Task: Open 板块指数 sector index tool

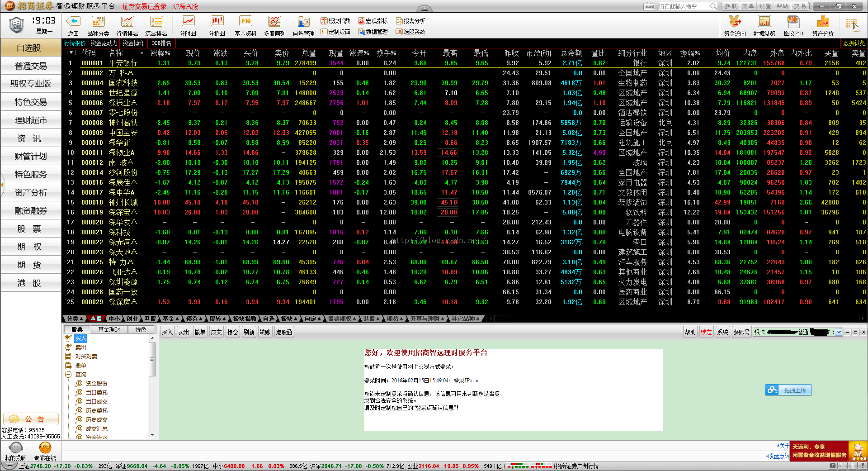Action: click(x=335, y=21)
